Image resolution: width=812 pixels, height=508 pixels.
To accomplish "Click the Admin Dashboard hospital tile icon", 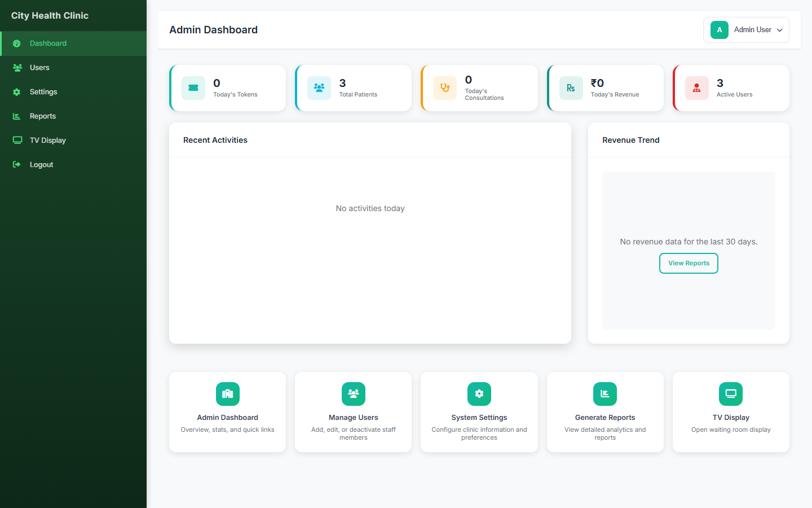I will pyautogui.click(x=228, y=394).
